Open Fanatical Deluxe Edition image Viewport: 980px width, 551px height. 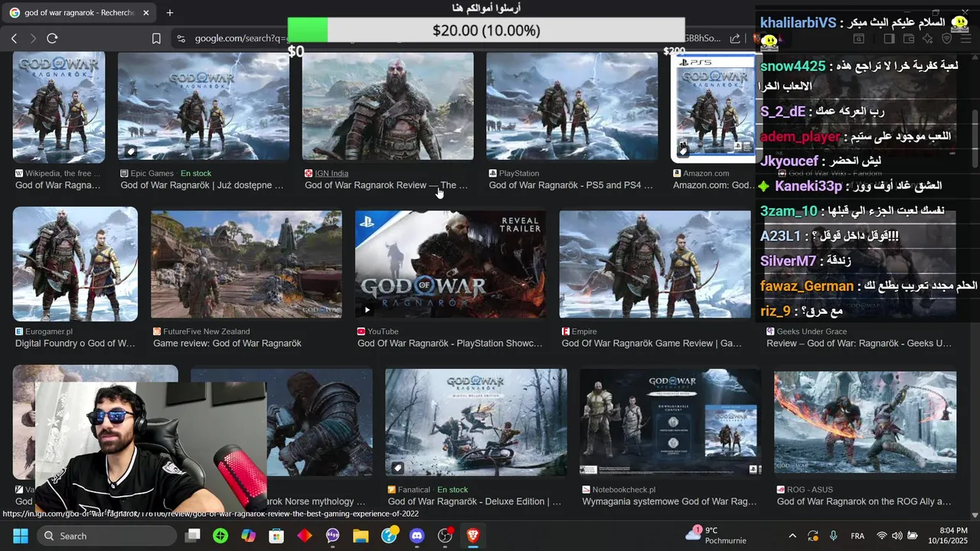point(476,422)
